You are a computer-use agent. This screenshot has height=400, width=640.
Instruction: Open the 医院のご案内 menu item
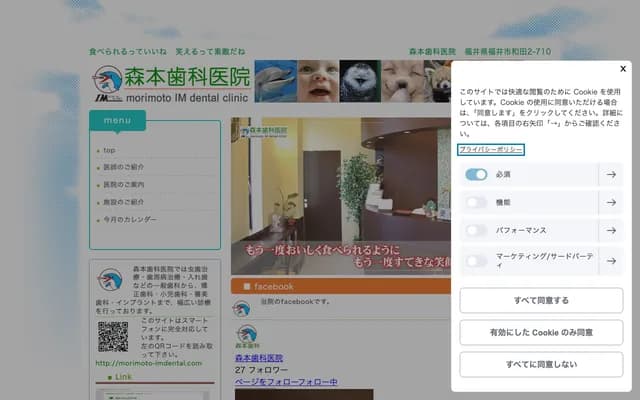[123, 184]
